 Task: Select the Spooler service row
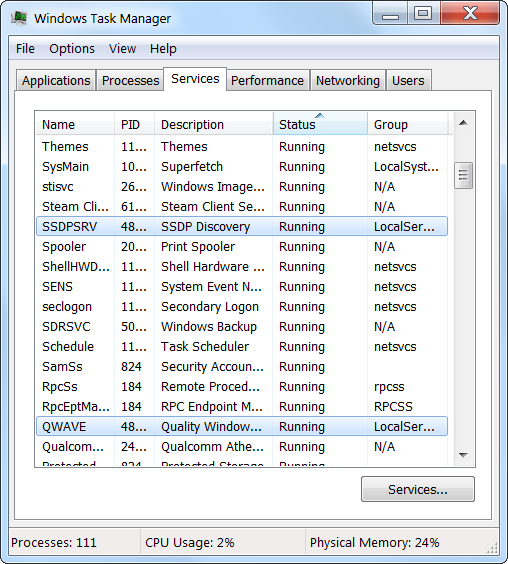tap(242, 247)
